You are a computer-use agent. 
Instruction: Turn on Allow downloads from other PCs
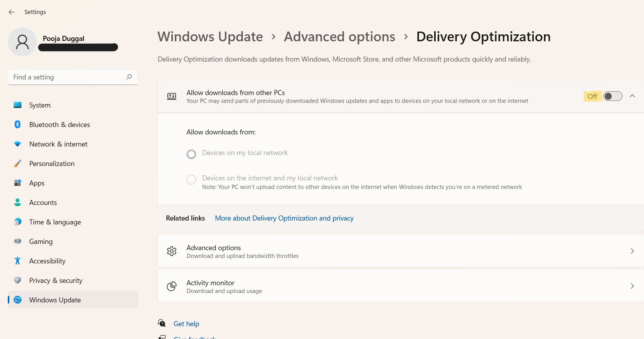[x=612, y=96]
